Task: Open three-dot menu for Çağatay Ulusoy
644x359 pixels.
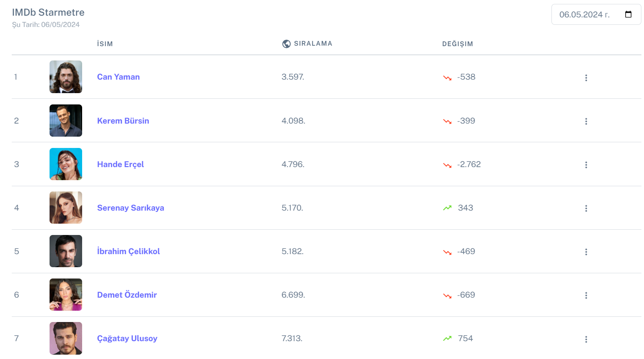Action: click(x=586, y=339)
